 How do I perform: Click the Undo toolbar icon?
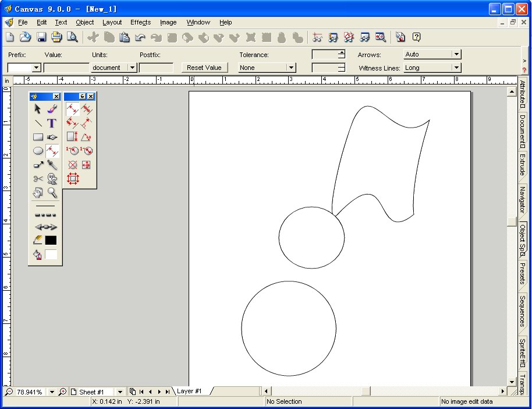140,37
